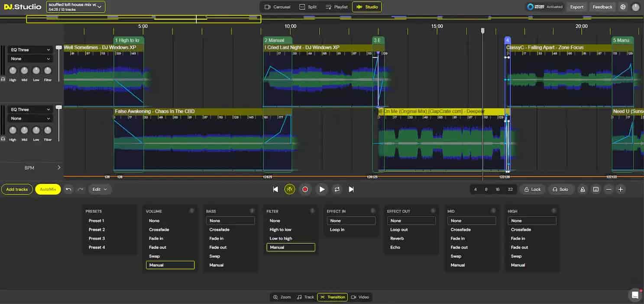This screenshot has width=644, height=304.
Task: Enable the sync/metronome icon next to record
Action: click(x=290, y=189)
